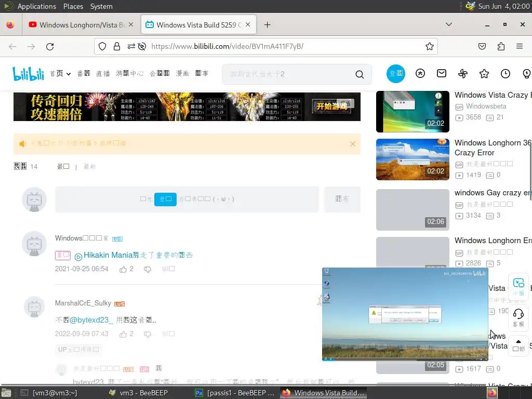This screenshot has width=532, height=399.
Task: Click the floating mini video player
Action: point(405,314)
